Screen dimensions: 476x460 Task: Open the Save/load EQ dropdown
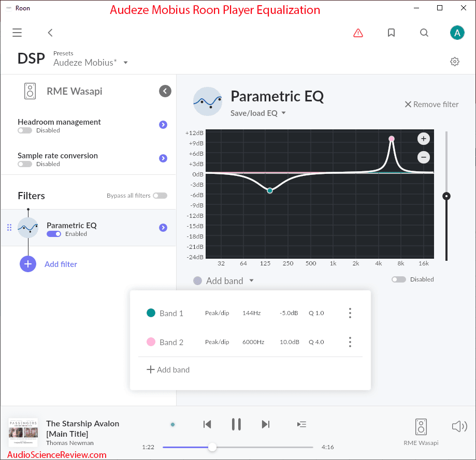(258, 113)
